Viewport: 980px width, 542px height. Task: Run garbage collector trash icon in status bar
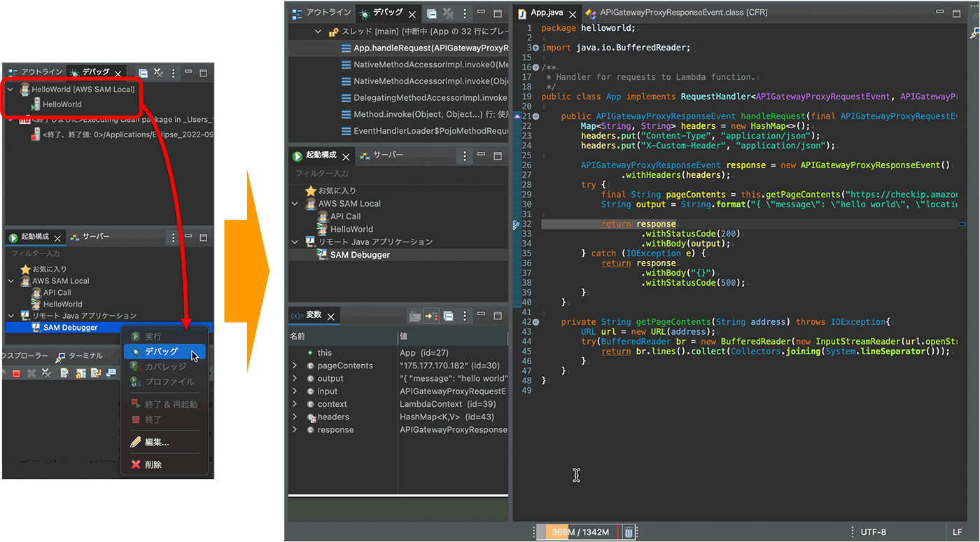pyautogui.click(x=629, y=533)
